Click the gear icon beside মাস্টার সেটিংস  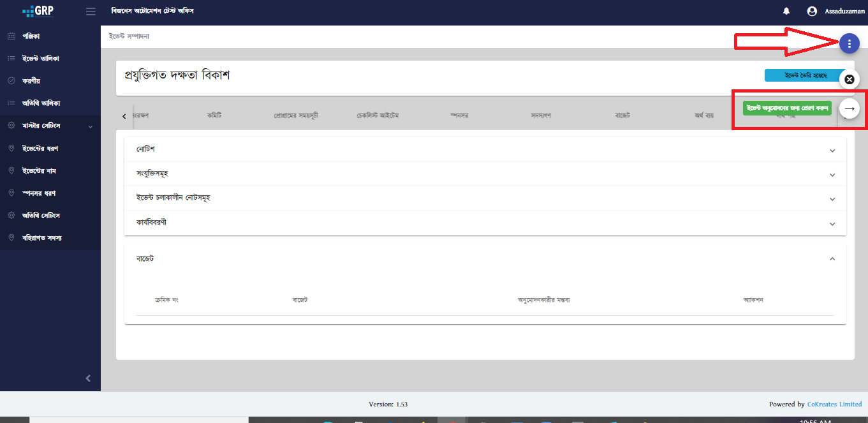tap(11, 126)
